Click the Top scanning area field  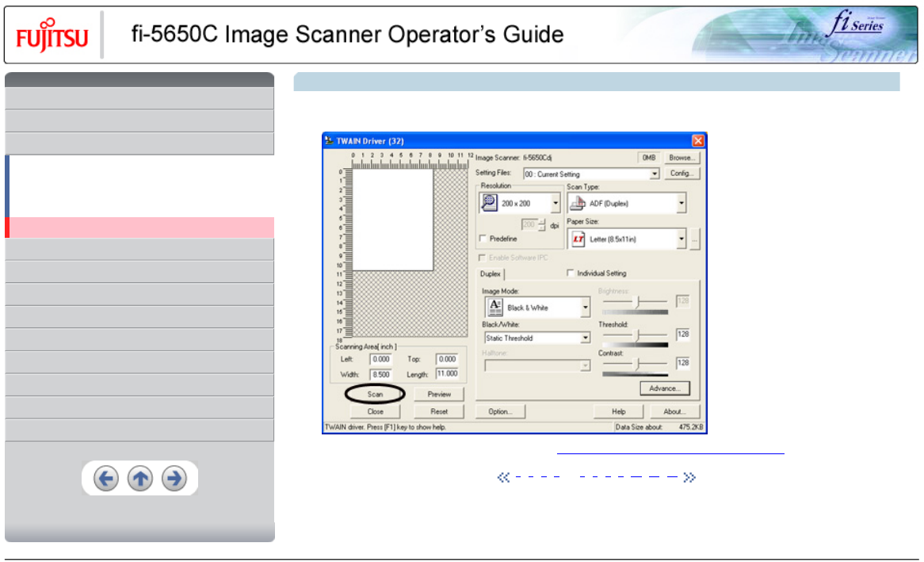coord(447,359)
